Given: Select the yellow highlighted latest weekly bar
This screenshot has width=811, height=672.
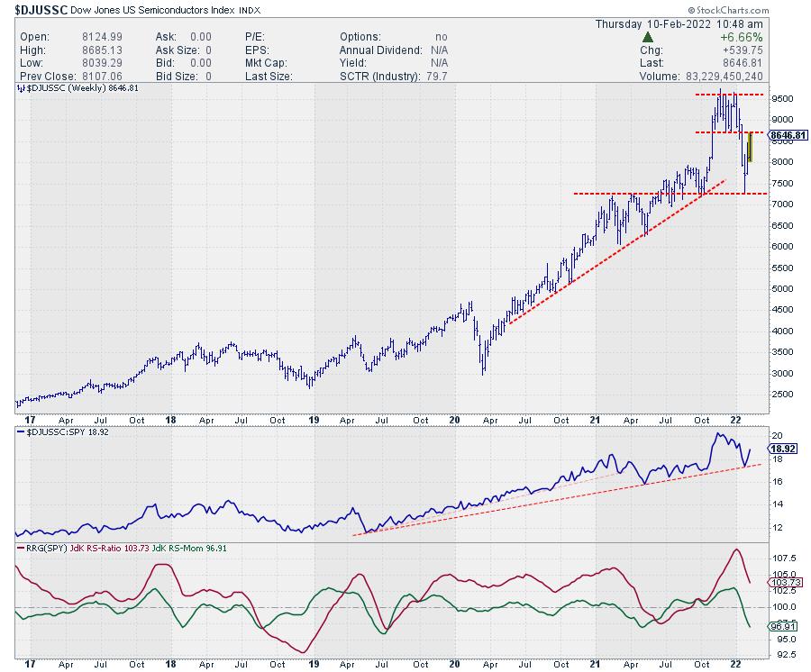Looking at the screenshot, I should [749, 147].
